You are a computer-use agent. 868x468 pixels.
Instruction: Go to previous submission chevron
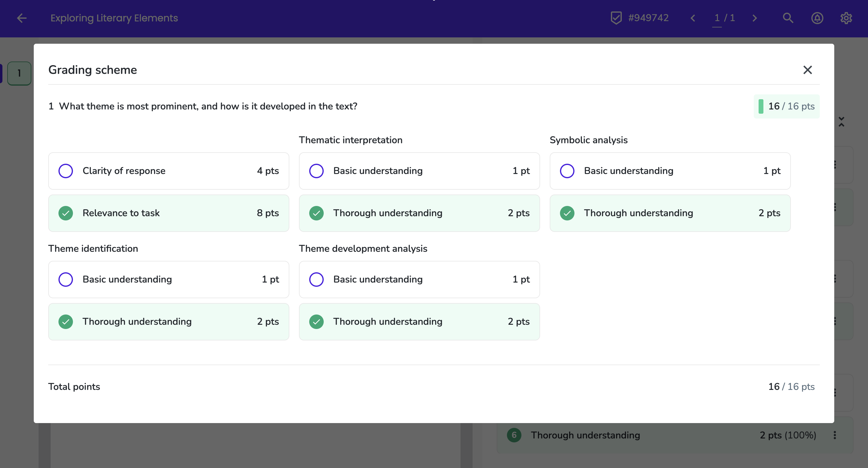click(693, 18)
